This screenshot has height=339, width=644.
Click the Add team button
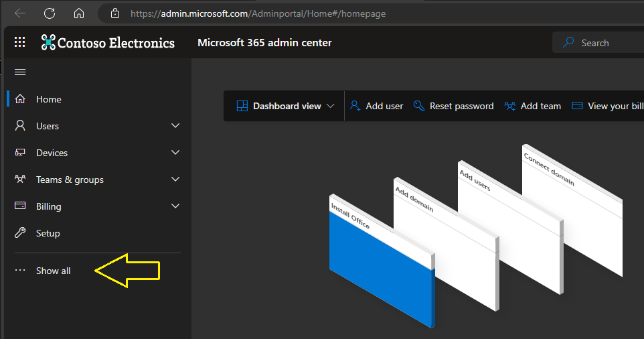pos(532,106)
